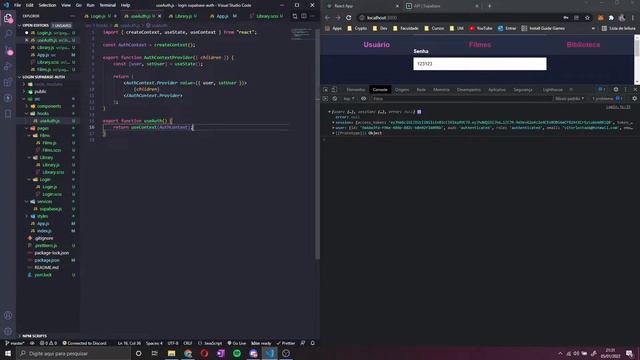Open the Manage gear in VS Code
The height and width of the screenshot is (360, 640).
coord(8,331)
